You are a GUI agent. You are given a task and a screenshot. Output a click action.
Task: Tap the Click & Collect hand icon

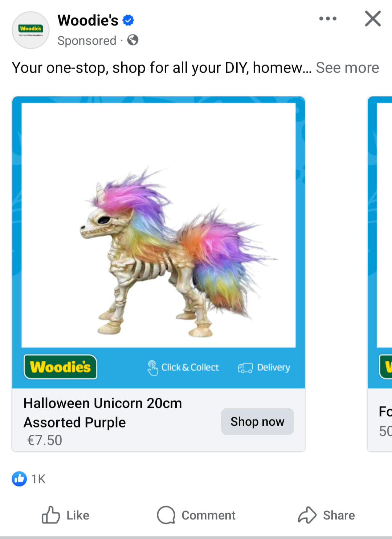(152, 368)
